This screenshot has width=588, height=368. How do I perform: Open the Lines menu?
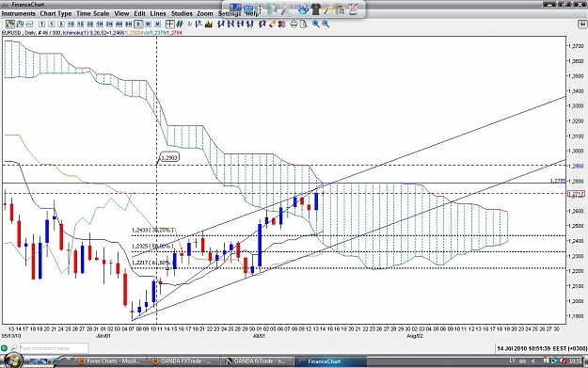pyautogui.click(x=158, y=13)
